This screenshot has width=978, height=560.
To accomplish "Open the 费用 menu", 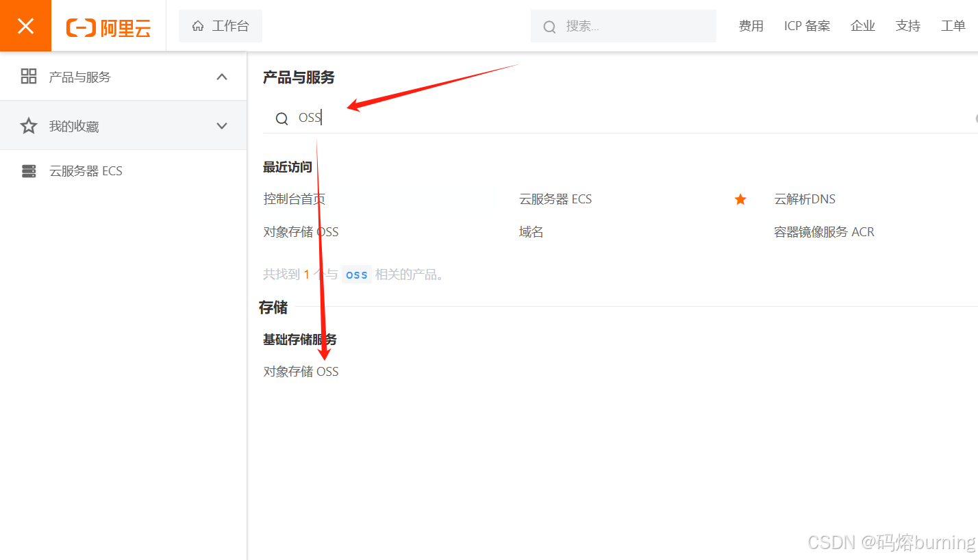I will pos(751,26).
